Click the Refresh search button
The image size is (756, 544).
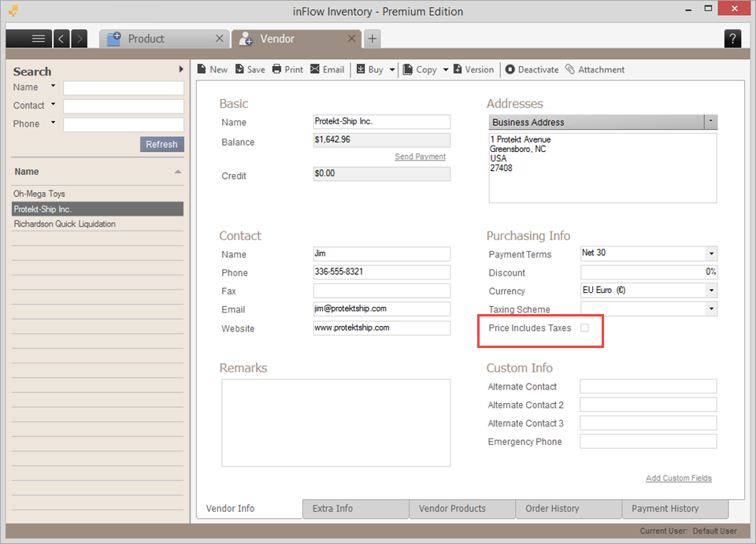point(162,145)
